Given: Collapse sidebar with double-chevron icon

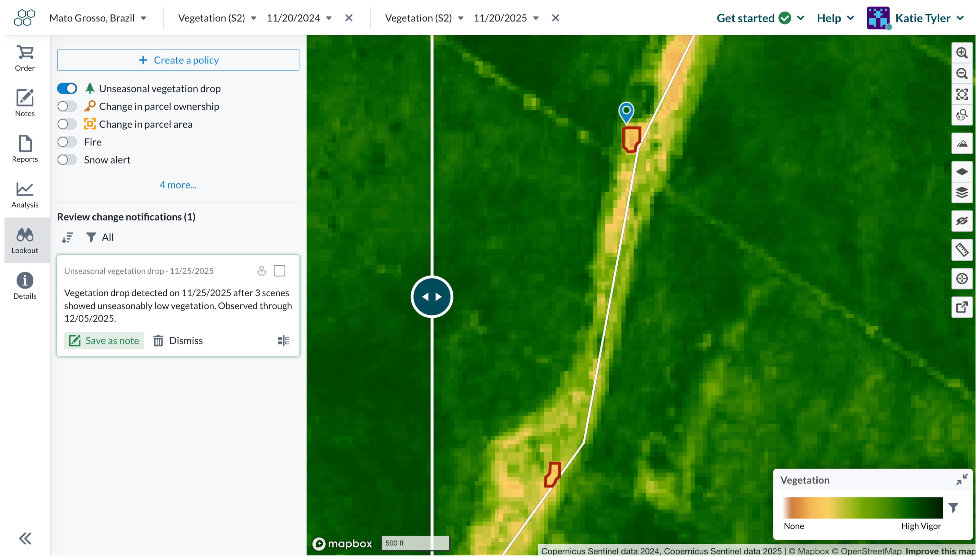Looking at the screenshot, I should click(x=25, y=538).
